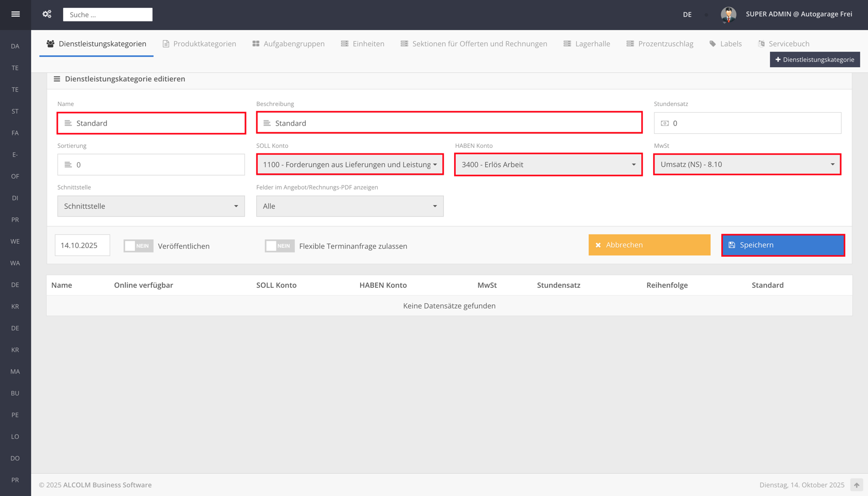Open the Servicebuch tab
This screenshot has width=868, height=496.
pyautogui.click(x=784, y=44)
